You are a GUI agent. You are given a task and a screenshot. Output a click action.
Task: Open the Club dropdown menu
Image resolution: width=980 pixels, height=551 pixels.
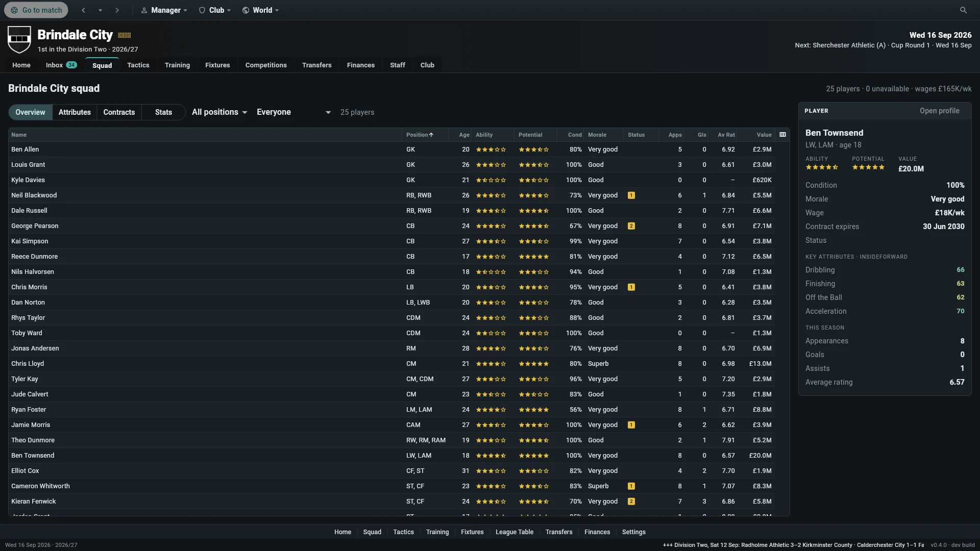coord(215,10)
